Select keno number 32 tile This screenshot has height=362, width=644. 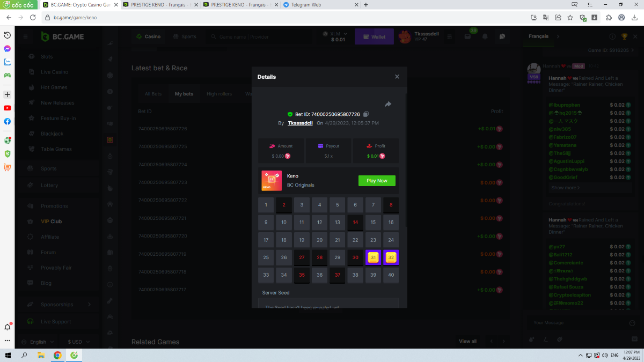(391, 257)
